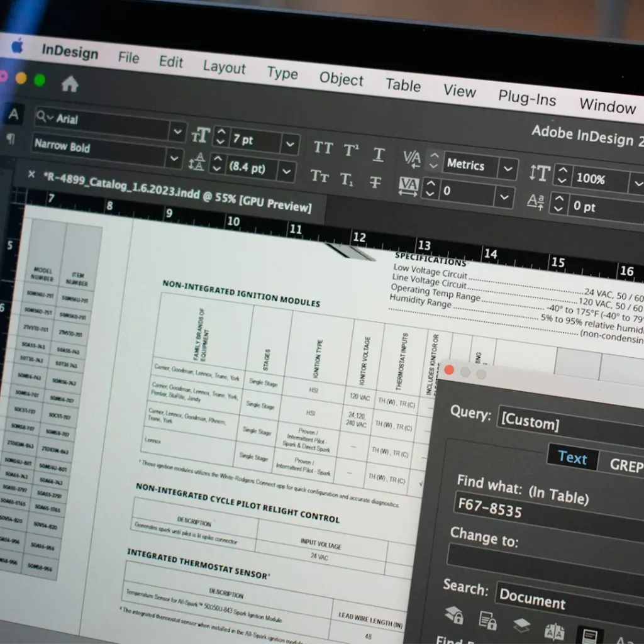Screen dimensions: 644x644
Task: Toggle Small Caps (Tt) formatting
Action: coord(319,176)
